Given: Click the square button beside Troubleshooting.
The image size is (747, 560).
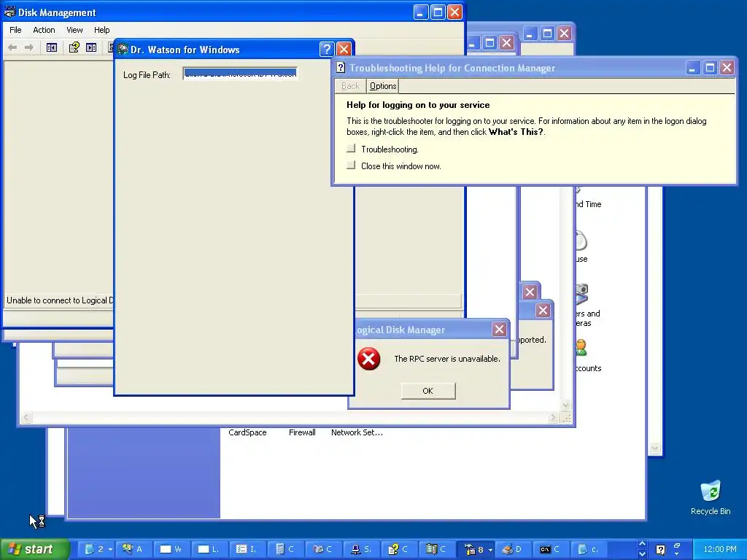Looking at the screenshot, I should [351, 149].
